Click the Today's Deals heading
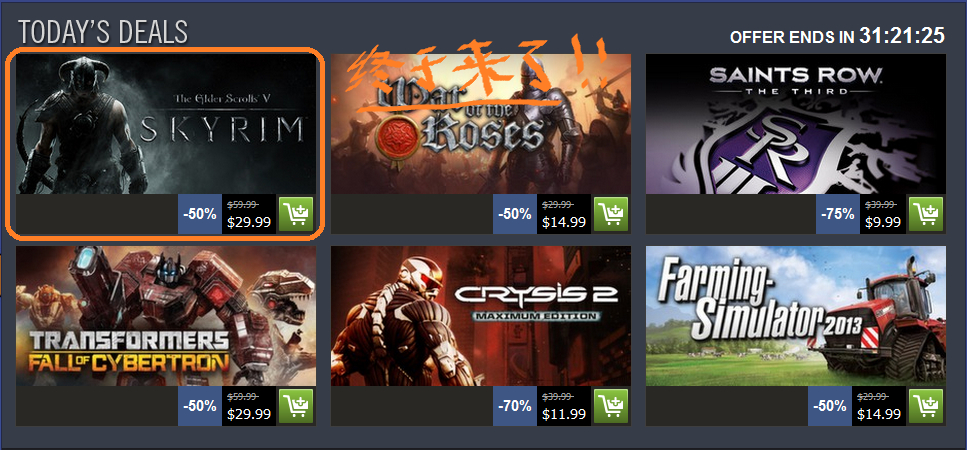Screen dimensions: 967x450 [x=103, y=32]
